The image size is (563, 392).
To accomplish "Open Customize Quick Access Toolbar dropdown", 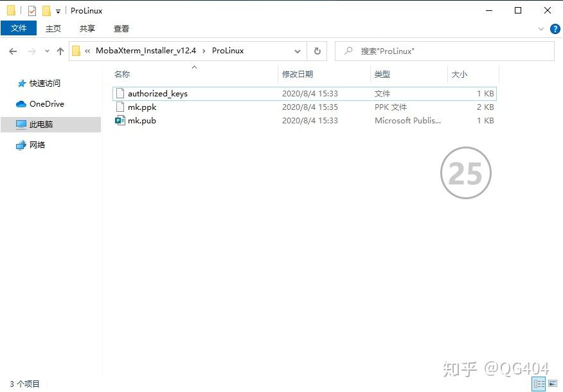I will tap(58, 12).
